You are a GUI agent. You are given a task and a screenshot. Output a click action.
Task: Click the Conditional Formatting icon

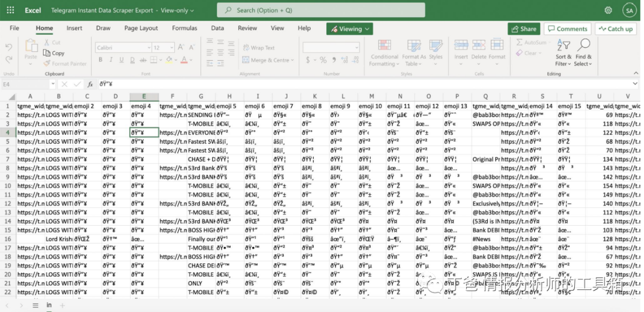click(x=385, y=45)
